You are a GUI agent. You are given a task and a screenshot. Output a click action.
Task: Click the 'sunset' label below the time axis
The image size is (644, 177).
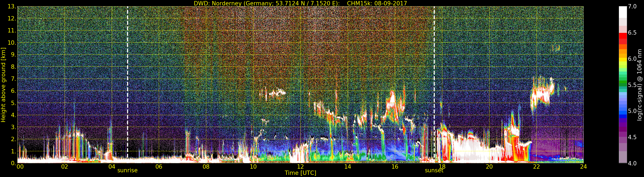tap(434, 170)
